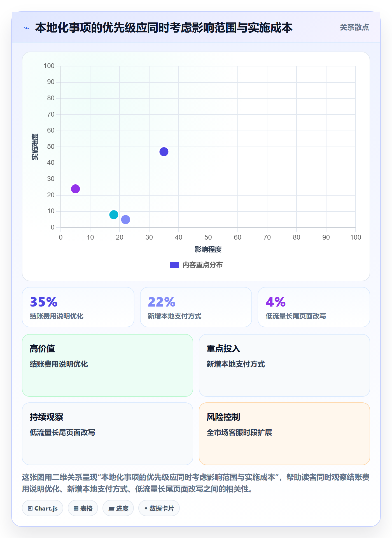Open the 35% 结账费用说明优化 card
This screenshot has width=392, height=538.
click(x=78, y=307)
